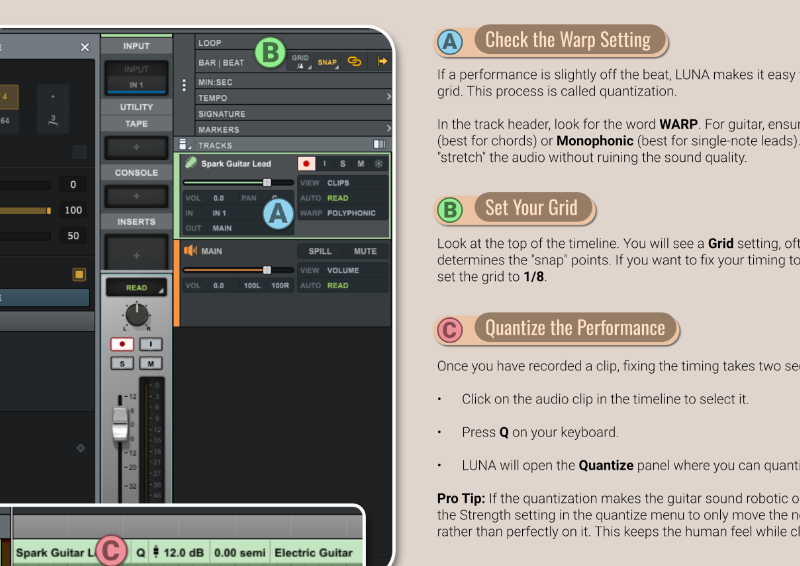800x566 pixels.
Task: Click the channel strip volume fader
Action: pos(120,424)
